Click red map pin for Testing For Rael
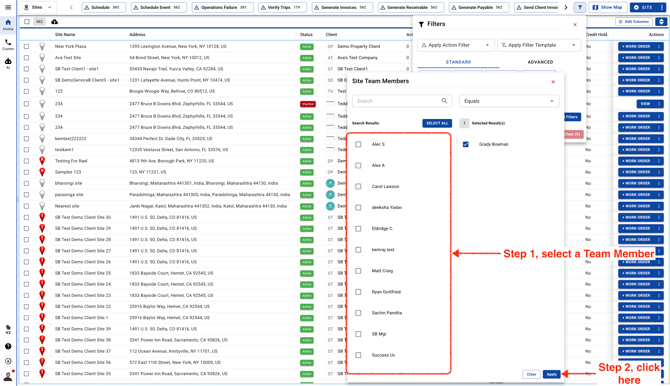This screenshot has height=386, width=670. pos(42,161)
